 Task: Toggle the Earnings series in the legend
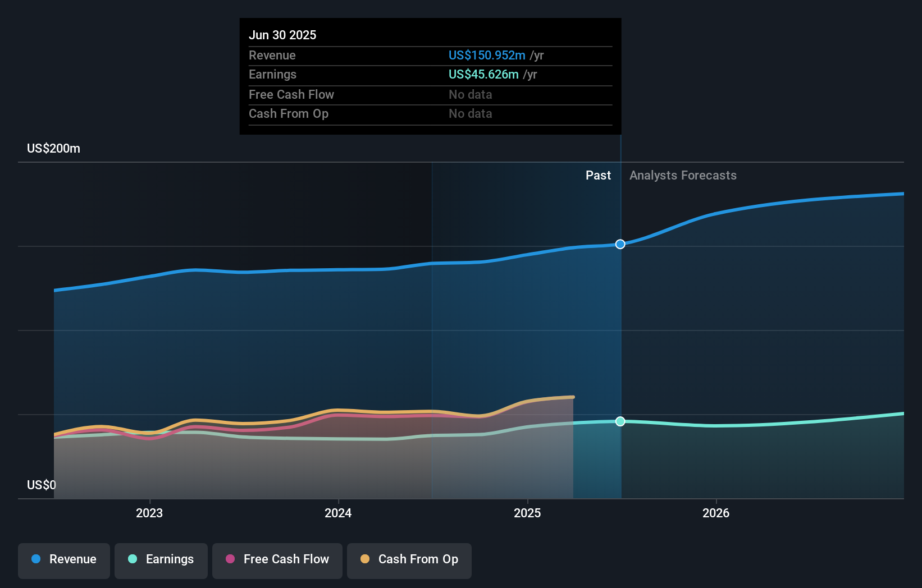click(161, 559)
